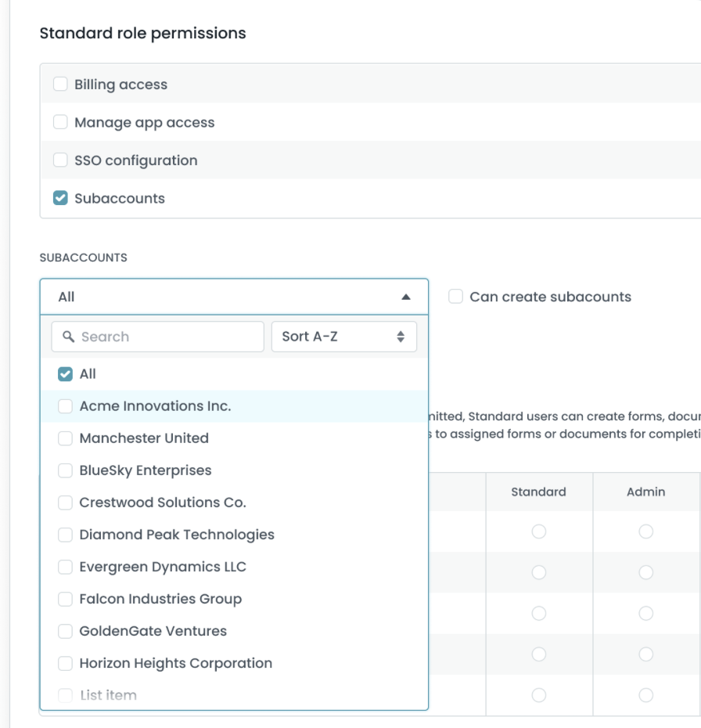701x728 pixels.
Task: Select first radio button under Standard column
Action: pos(538,532)
